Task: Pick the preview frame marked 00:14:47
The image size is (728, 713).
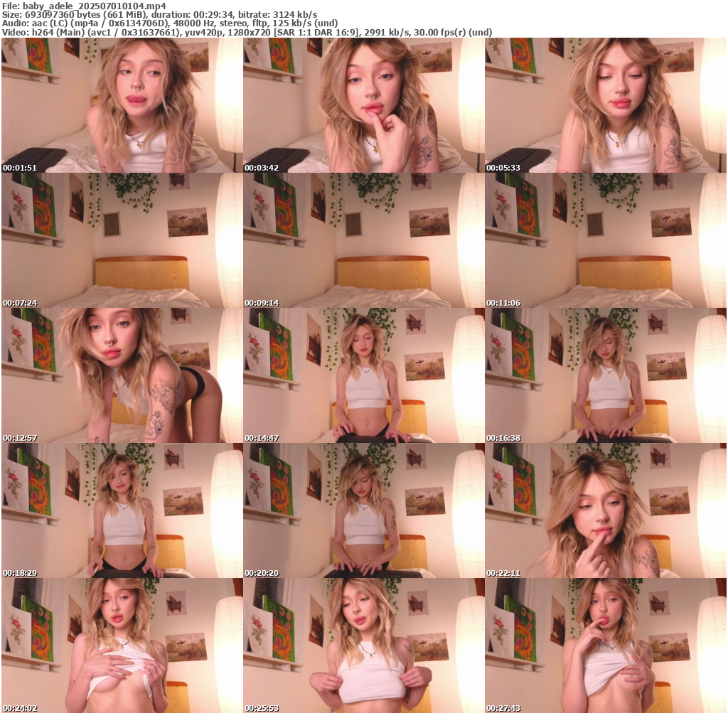Action: pyautogui.click(x=364, y=375)
